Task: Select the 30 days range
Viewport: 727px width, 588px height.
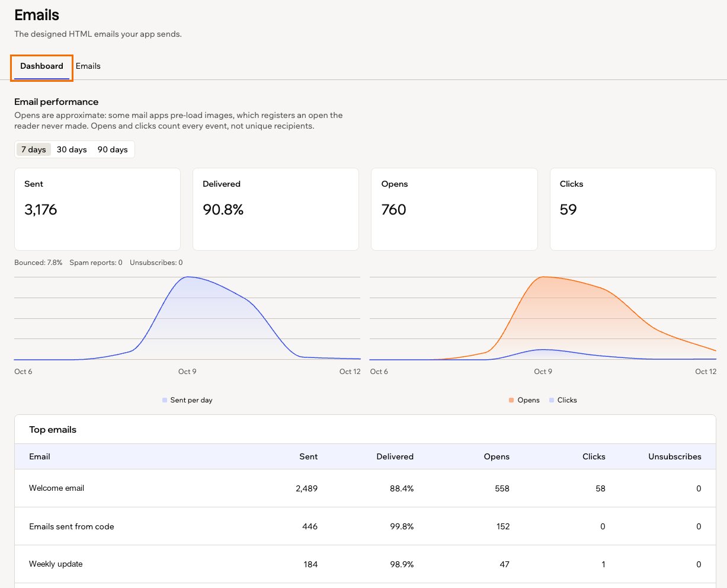Action: [x=72, y=149]
